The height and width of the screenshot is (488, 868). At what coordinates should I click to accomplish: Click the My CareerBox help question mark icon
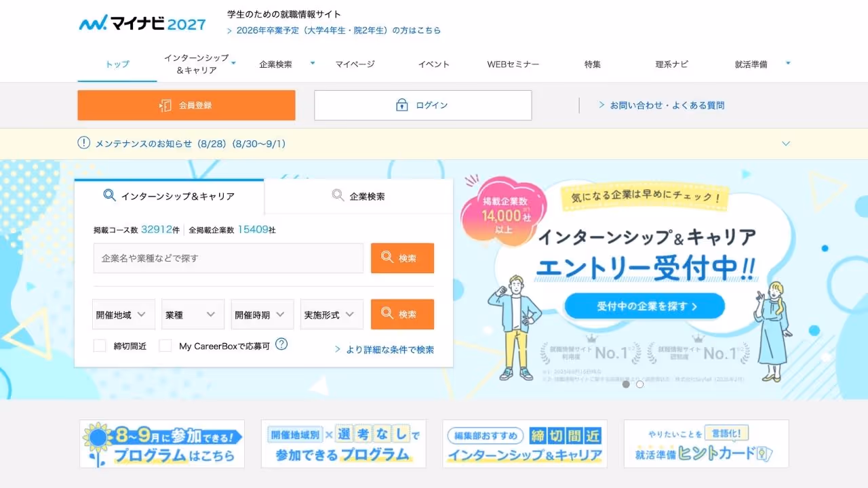(x=281, y=344)
